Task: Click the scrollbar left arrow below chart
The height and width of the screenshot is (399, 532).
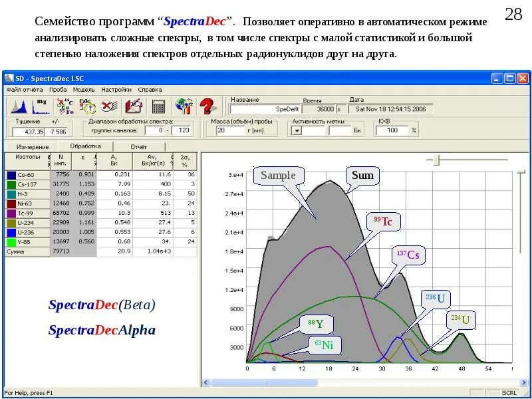Action: click(x=205, y=383)
